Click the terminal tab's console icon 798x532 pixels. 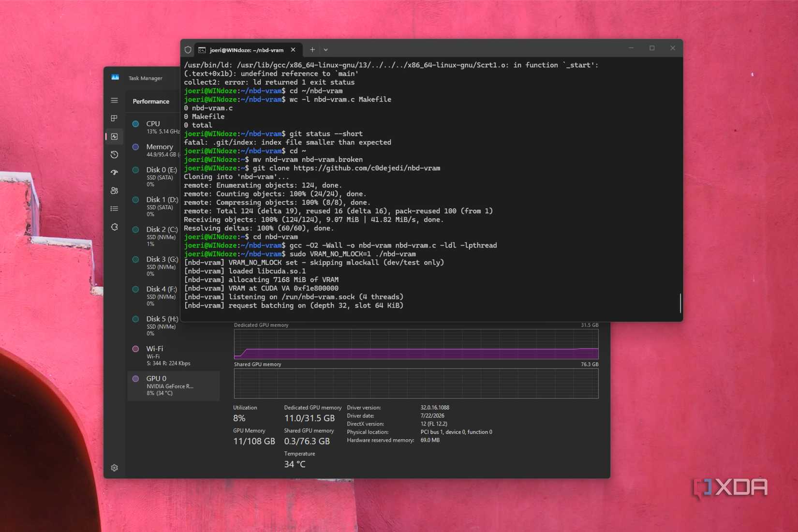pyautogui.click(x=202, y=50)
